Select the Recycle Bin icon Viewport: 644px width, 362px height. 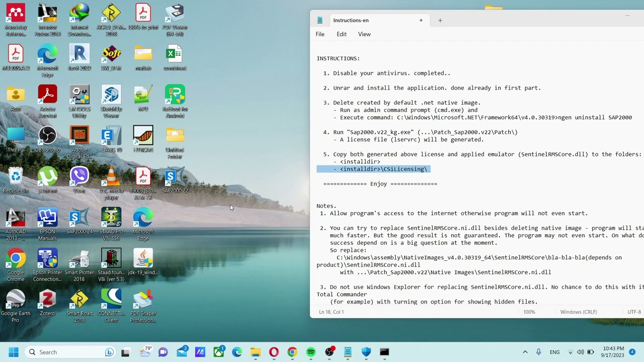[16, 180]
